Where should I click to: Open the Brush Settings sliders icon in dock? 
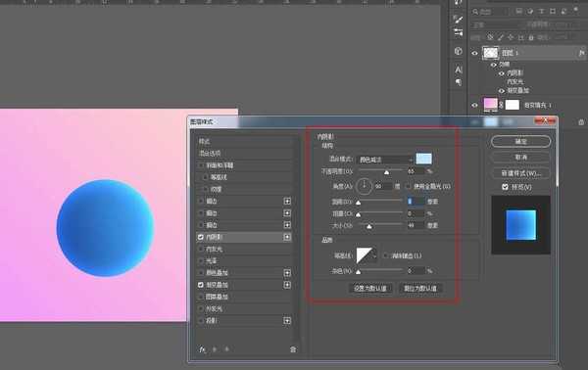point(458,32)
